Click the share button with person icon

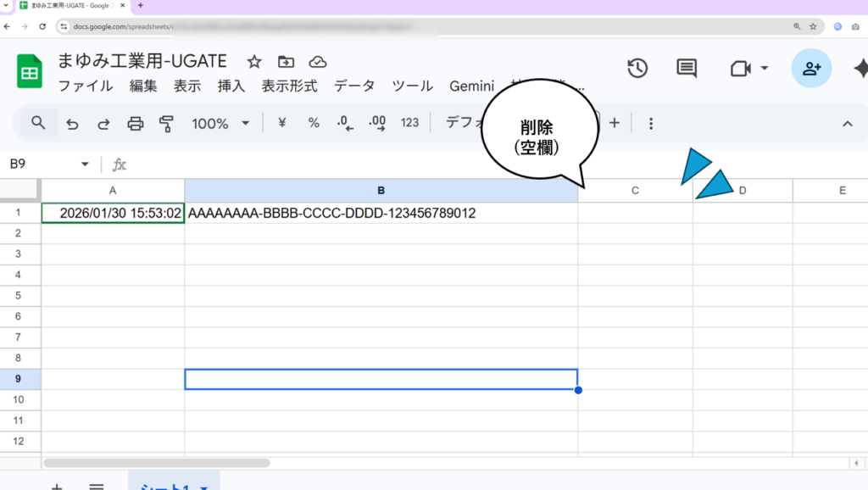[x=811, y=69]
